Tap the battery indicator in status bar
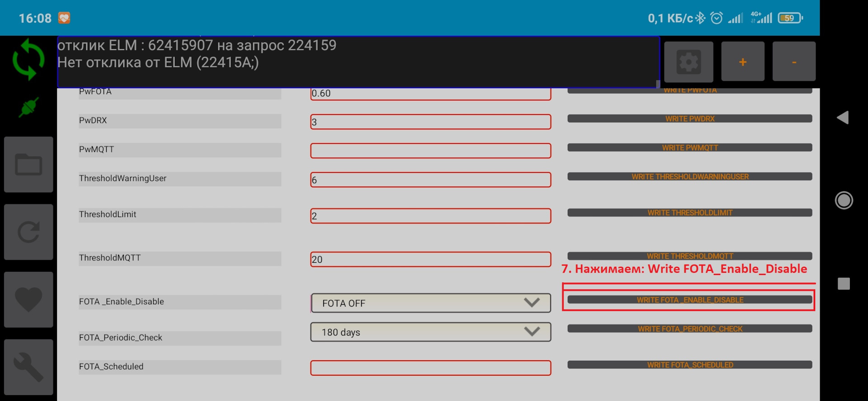 pos(790,18)
